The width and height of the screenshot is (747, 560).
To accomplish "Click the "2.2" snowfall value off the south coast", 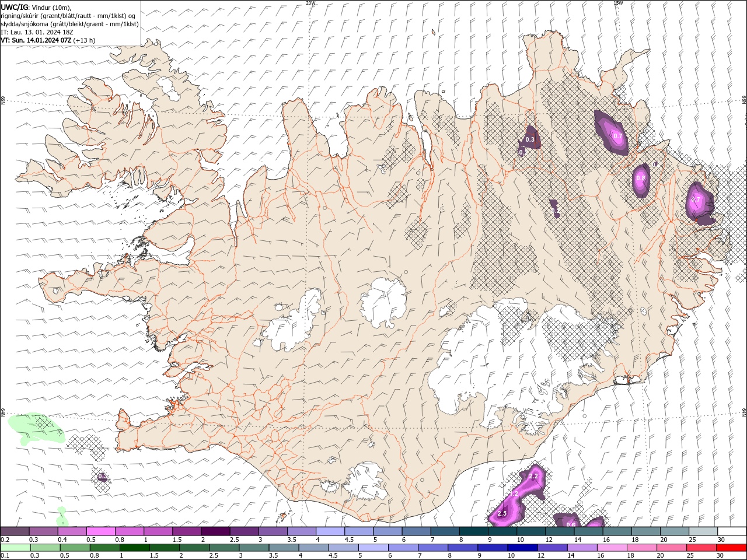I will [x=533, y=477].
